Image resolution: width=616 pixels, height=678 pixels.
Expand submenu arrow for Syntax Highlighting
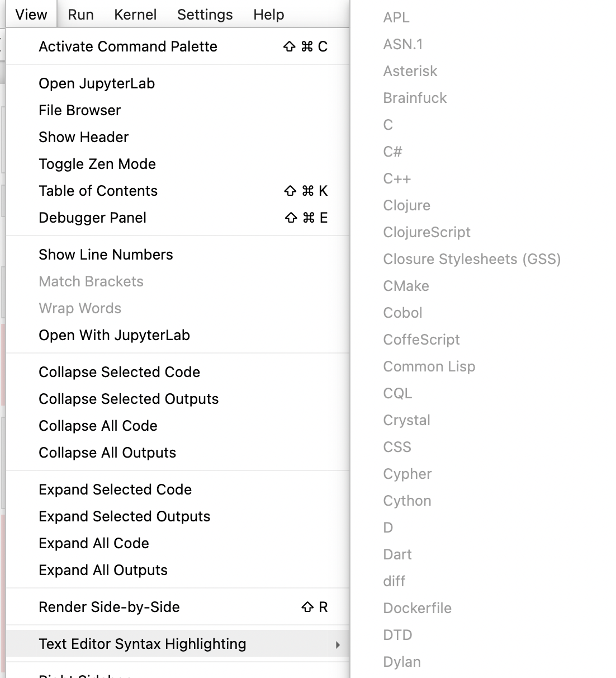[338, 644]
